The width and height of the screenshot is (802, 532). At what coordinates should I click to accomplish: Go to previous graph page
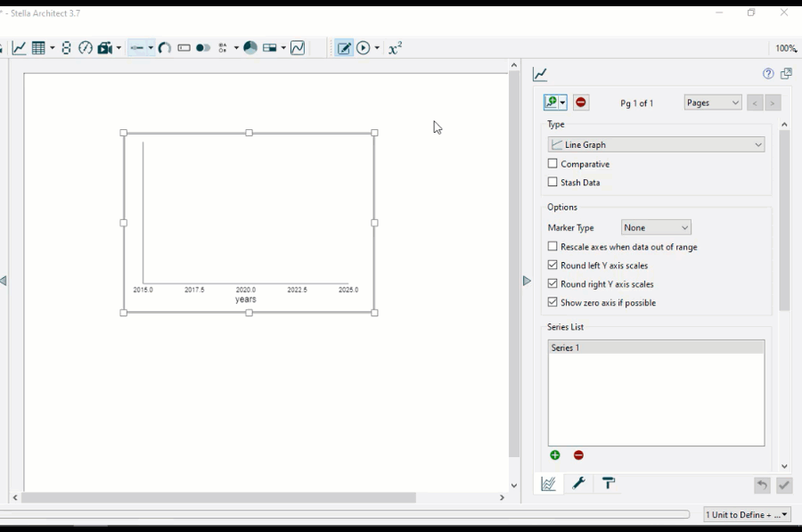point(755,102)
